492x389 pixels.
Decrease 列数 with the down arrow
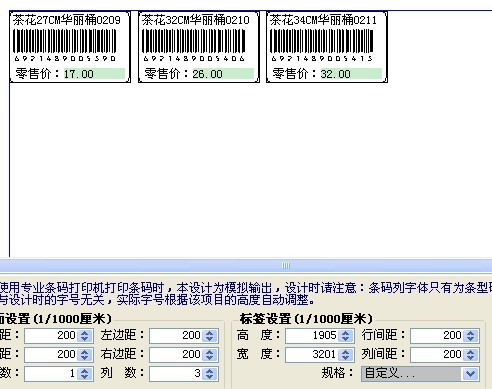point(209,377)
